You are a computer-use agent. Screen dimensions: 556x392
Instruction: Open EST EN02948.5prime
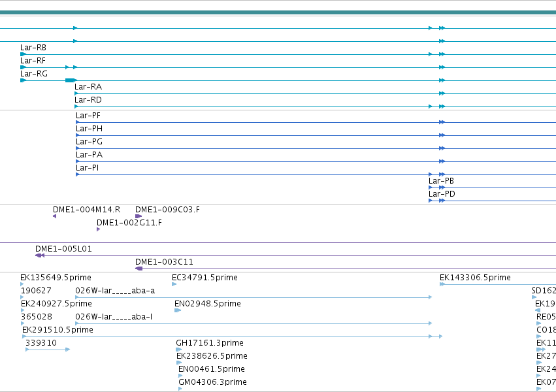207,304
